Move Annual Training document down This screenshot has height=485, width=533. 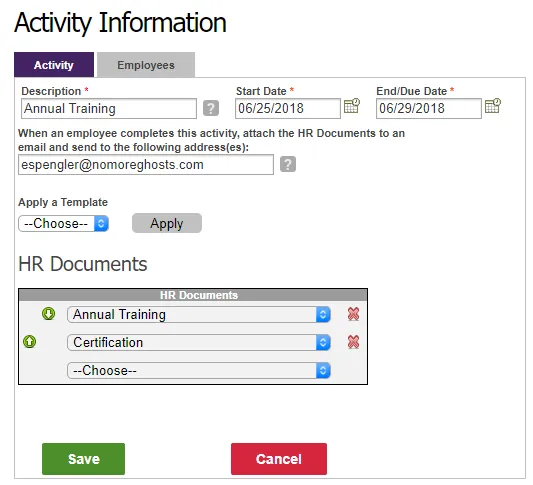[x=48, y=313]
